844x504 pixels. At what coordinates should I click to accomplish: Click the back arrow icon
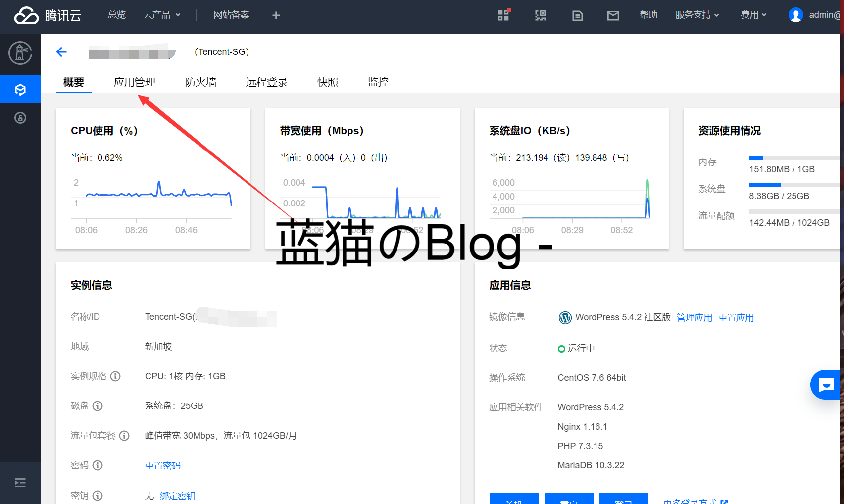61,52
